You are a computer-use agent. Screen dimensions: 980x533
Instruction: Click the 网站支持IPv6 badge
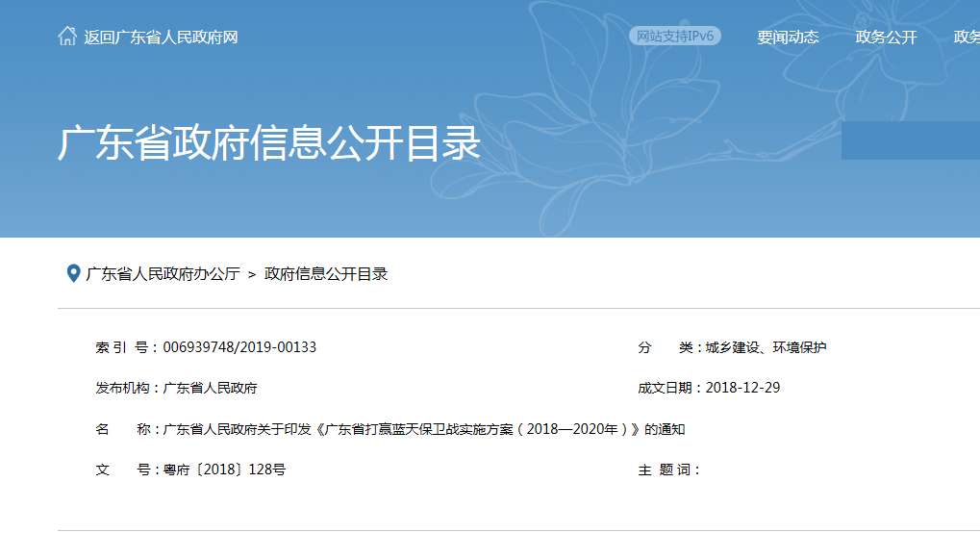[x=675, y=37]
